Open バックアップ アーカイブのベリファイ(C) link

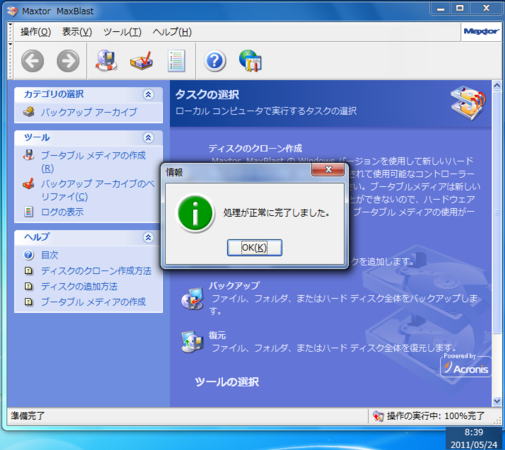[98, 190]
